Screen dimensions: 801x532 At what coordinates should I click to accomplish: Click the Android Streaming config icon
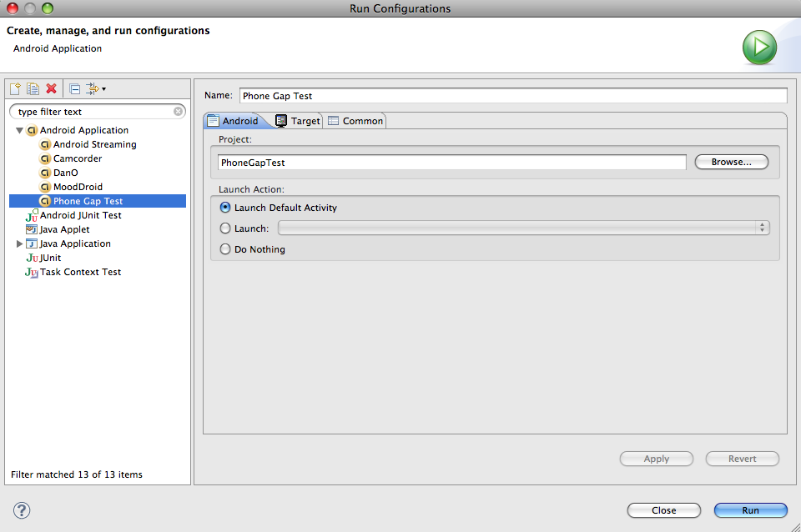click(45, 144)
